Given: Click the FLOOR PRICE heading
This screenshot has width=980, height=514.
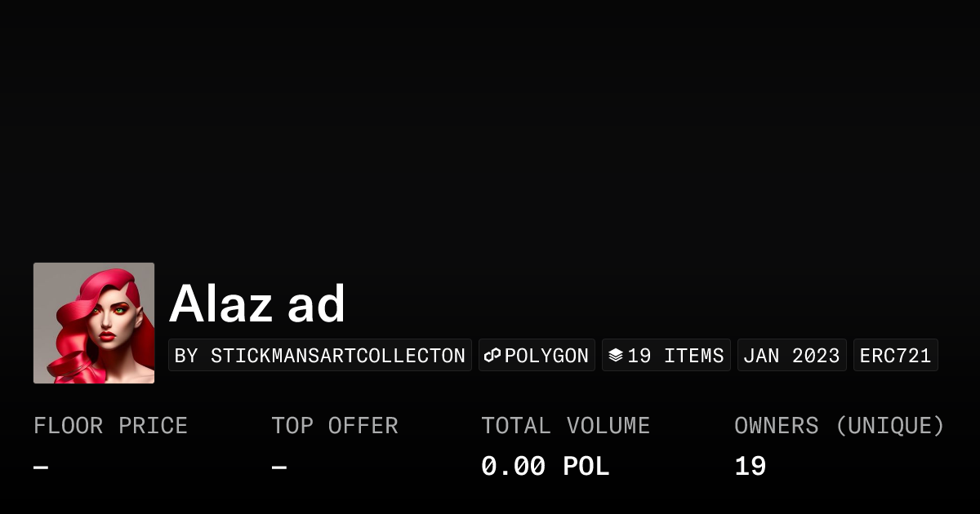Looking at the screenshot, I should (x=110, y=426).
